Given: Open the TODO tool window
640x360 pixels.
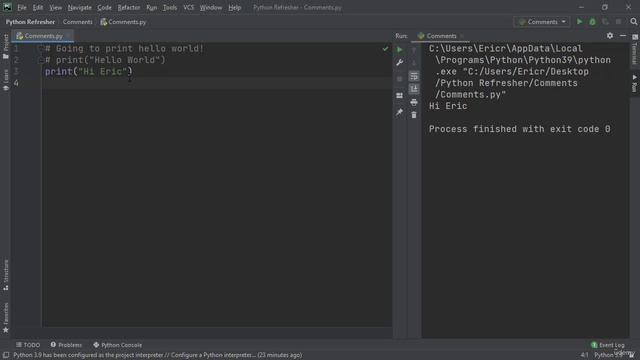Looking at the screenshot, I should (28, 345).
